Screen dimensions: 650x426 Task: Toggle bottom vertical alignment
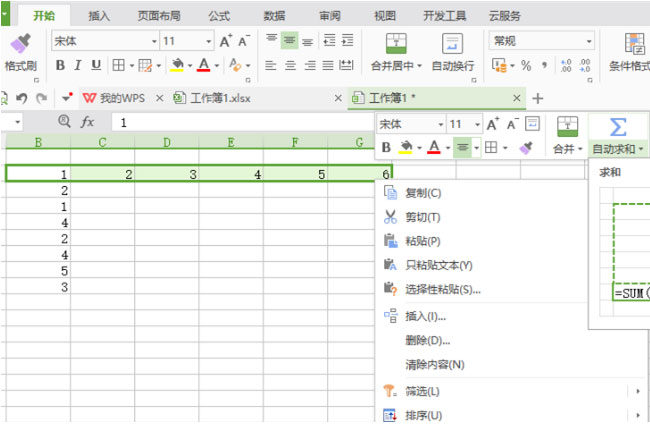(x=307, y=41)
